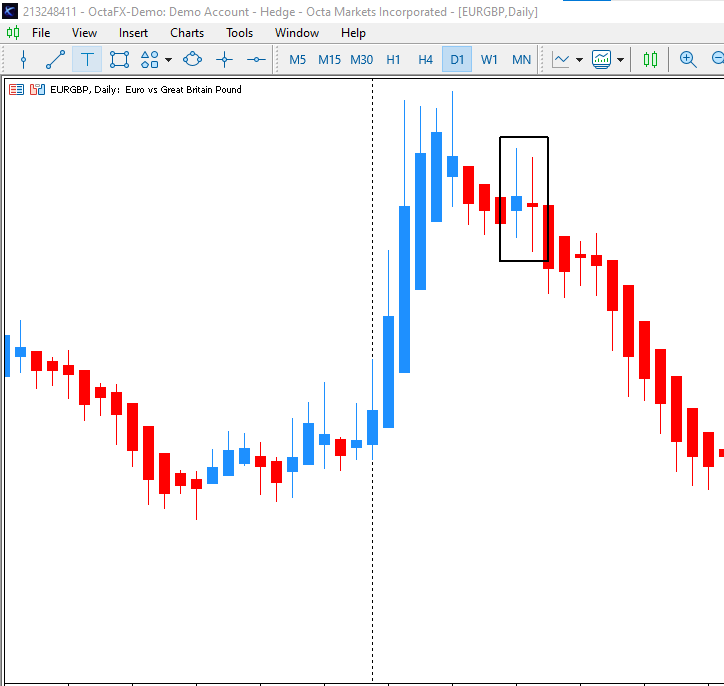Switch chart to M30 timeframe
This screenshot has height=686, width=724.
click(x=362, y=60)
